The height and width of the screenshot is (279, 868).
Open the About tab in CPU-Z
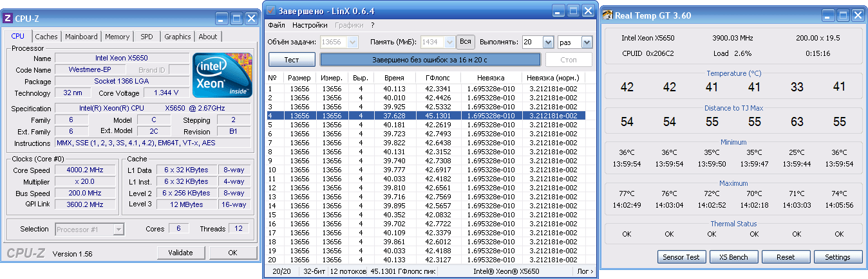coord(208,37)
